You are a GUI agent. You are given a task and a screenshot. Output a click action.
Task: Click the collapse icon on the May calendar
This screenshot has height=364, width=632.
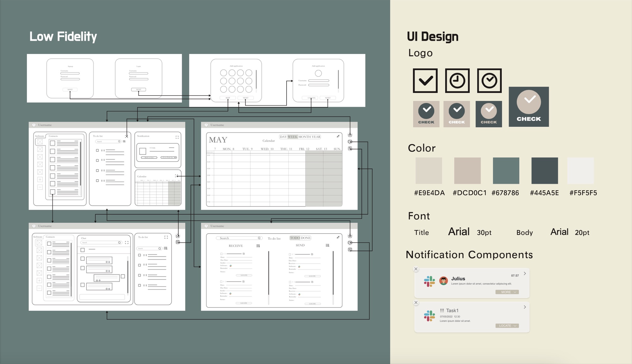click(338, 136)
